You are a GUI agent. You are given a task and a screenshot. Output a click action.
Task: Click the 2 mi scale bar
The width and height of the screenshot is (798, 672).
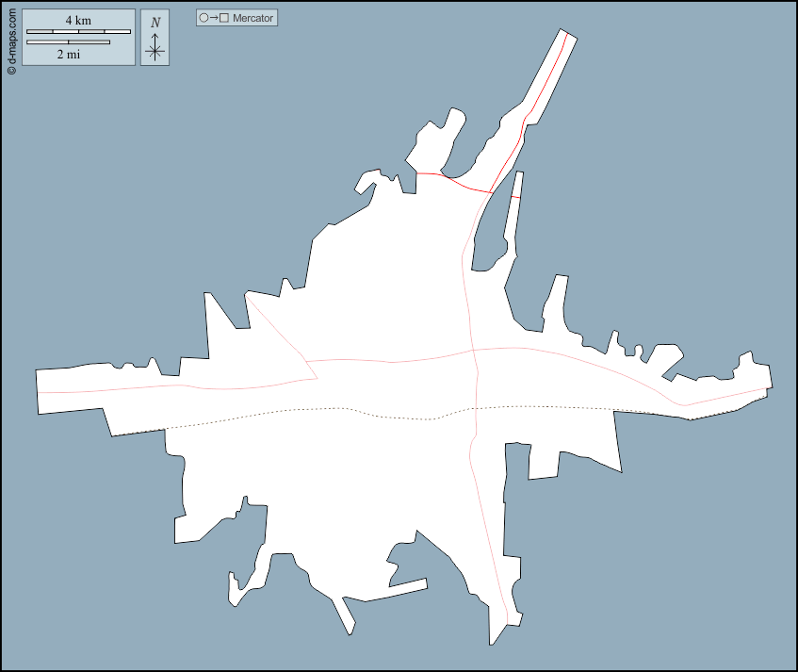point(68,42)
